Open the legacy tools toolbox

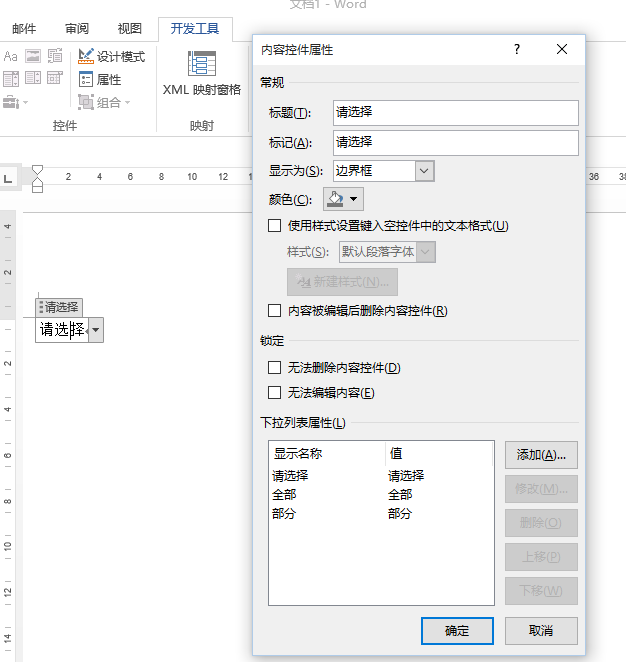coord(15,102)
